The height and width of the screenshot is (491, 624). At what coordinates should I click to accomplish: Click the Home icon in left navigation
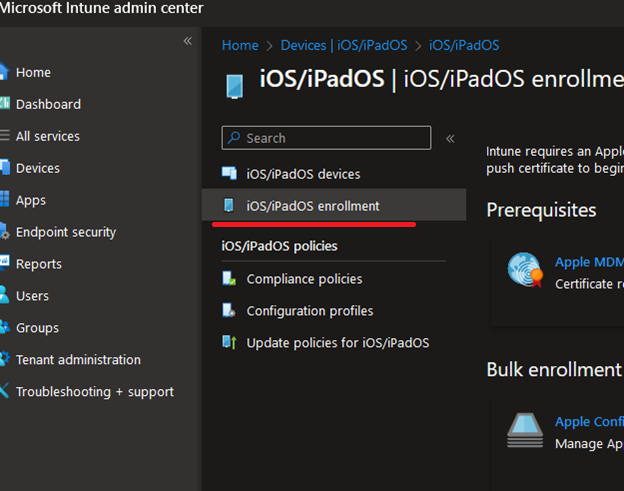pos(4,72)
